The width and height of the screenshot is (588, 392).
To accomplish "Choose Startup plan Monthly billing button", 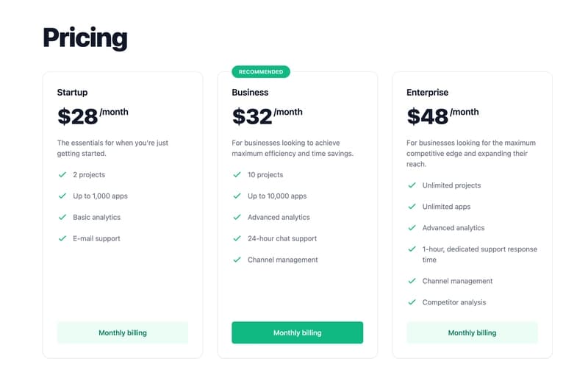I will click(x=123, y=332).
